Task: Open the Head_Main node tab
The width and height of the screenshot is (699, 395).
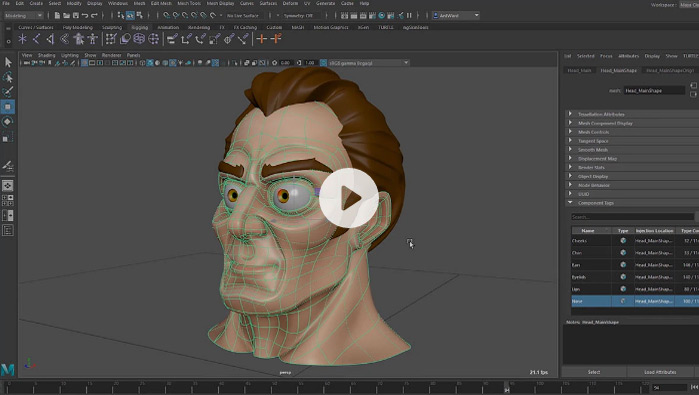Action: [x=580, y=70]
